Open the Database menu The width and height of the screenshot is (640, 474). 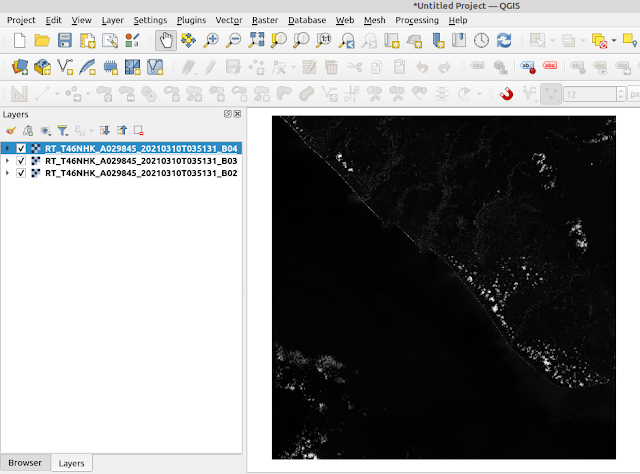coord(307,20)
